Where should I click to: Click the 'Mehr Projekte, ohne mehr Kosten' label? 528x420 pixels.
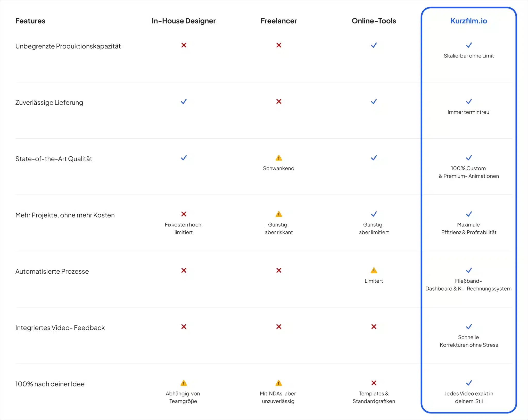pos(65,215)
